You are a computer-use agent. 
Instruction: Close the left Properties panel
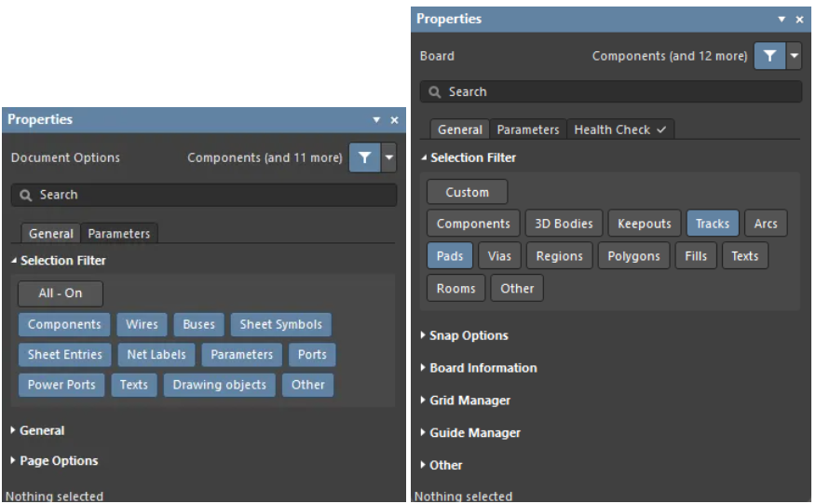tap(394, 120)
